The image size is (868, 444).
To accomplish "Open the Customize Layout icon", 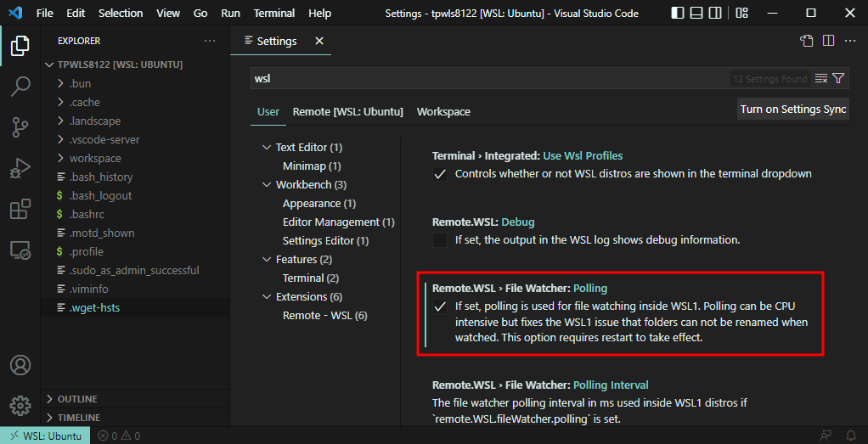I will [741, 12].
